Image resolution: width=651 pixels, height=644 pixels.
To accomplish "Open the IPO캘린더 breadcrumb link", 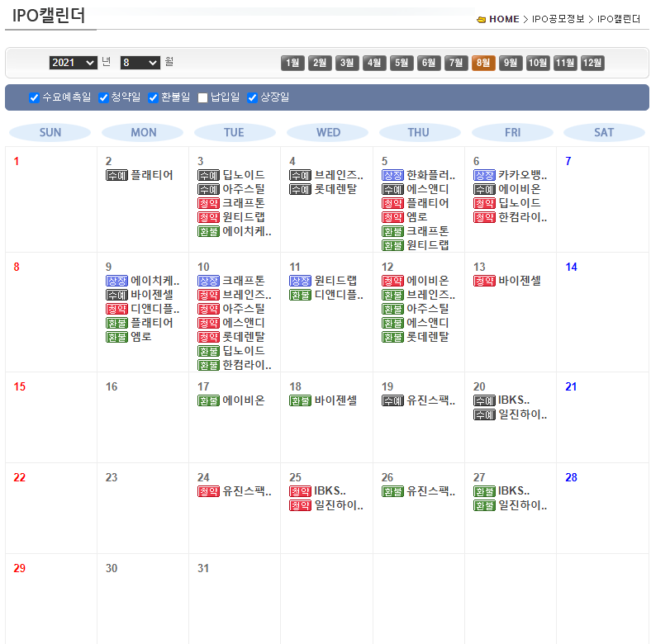I will pyautogui.click(x=619, y=19).
